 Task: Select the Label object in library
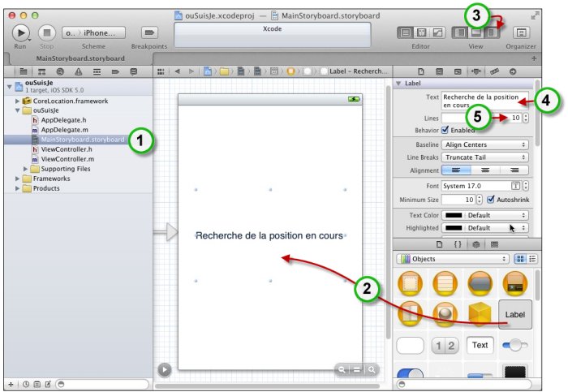[x=515, y=314]
